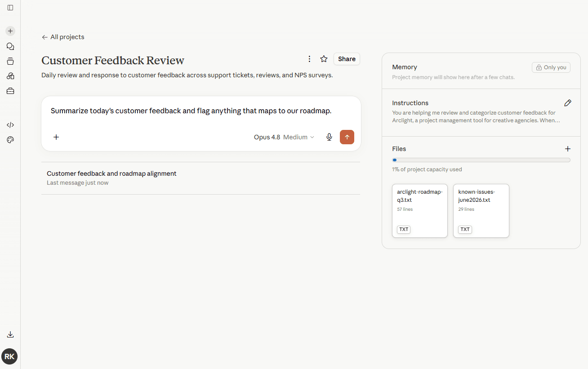Click the Share button
The height and width of the screenshot is (369, 588).
coord(347,59)
